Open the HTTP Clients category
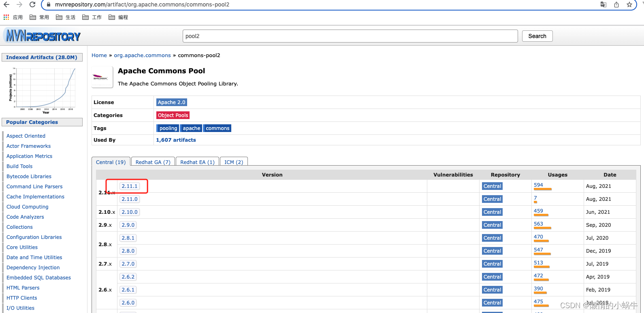The image size is (644, 313). pyautogui.click(x=22, y=298)
